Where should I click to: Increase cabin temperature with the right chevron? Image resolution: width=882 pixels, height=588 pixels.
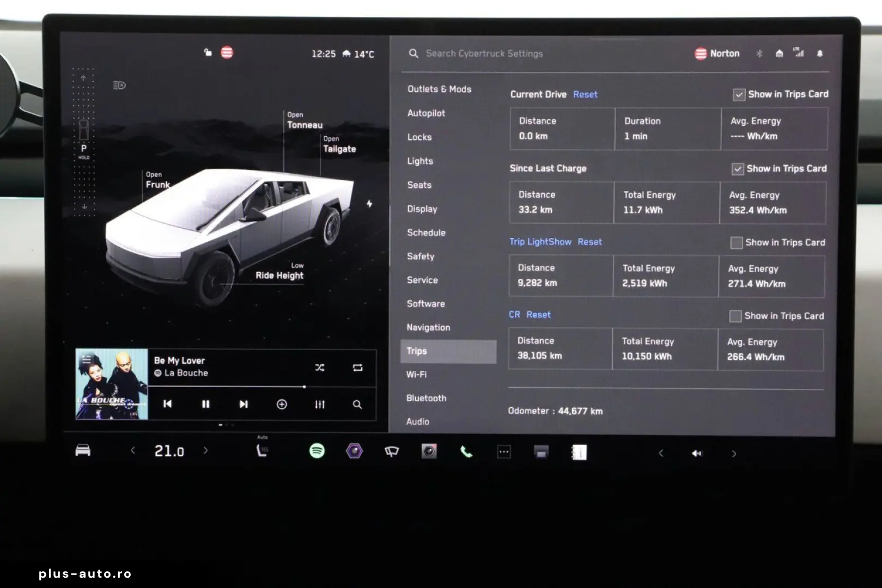(x=205, y=450)
